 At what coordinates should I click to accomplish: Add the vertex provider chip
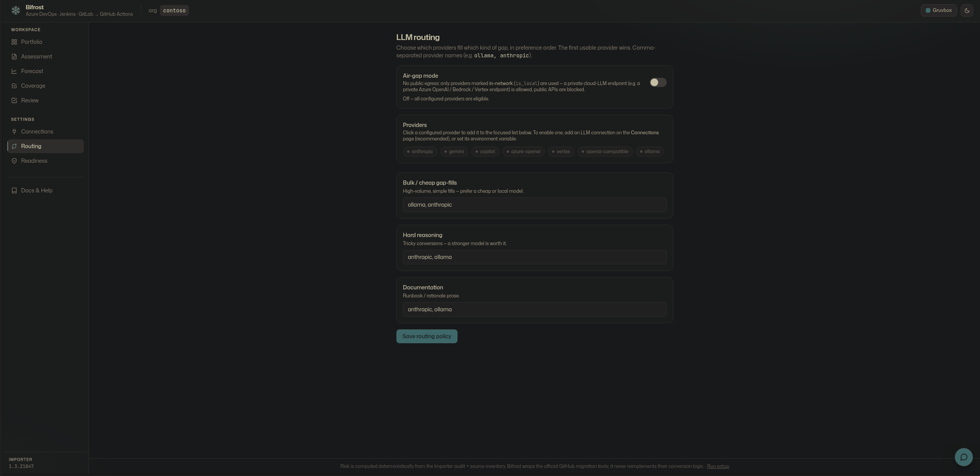click(561, 152)
